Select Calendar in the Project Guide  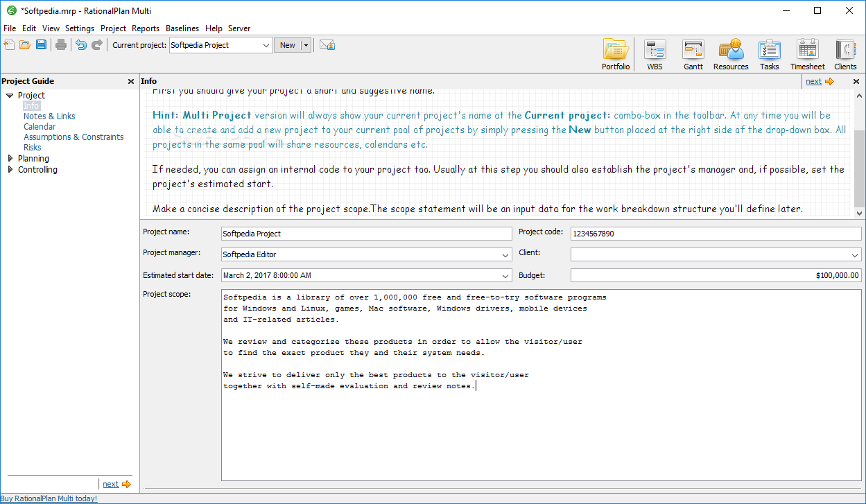point(40,127)
